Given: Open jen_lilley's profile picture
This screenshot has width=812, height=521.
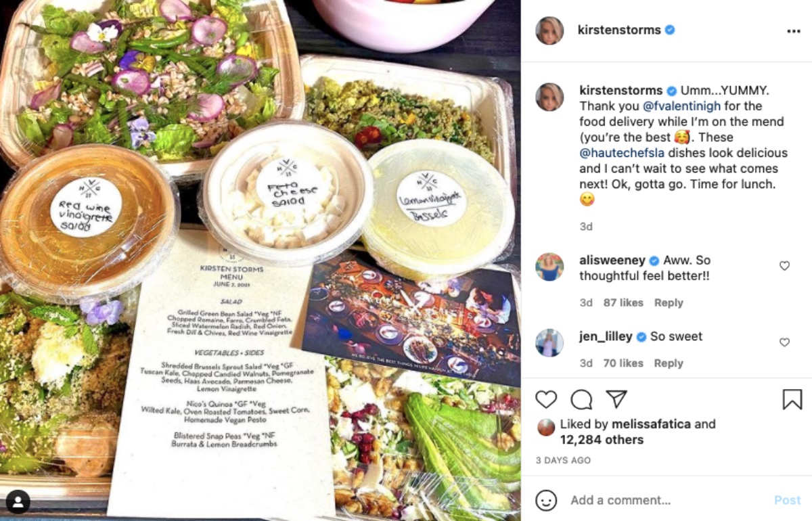Looking at the screenshot, I should coord(549,343).
